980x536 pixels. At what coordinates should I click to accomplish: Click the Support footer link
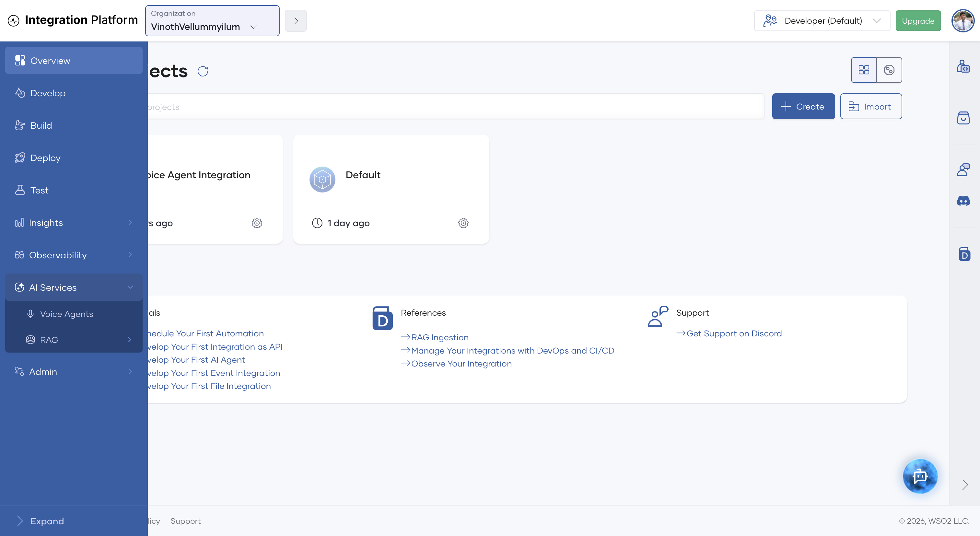[x=185, y=521]
